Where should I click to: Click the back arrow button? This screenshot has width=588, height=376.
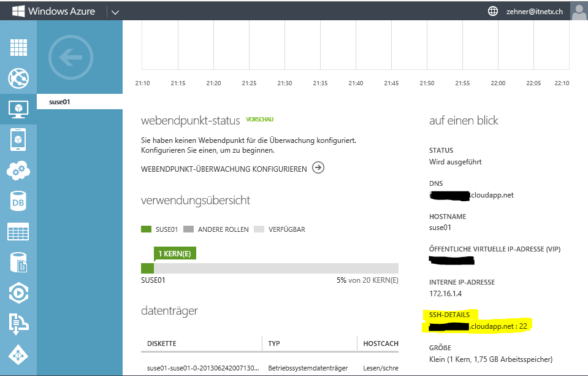pyautogui.click(x=70, y=58)
